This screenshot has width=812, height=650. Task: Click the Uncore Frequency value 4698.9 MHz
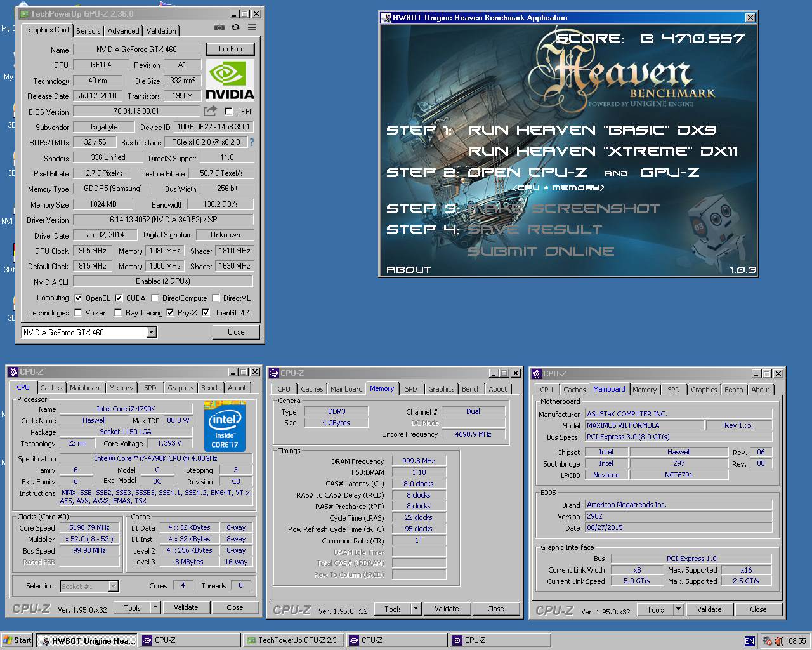pos(473,434)
